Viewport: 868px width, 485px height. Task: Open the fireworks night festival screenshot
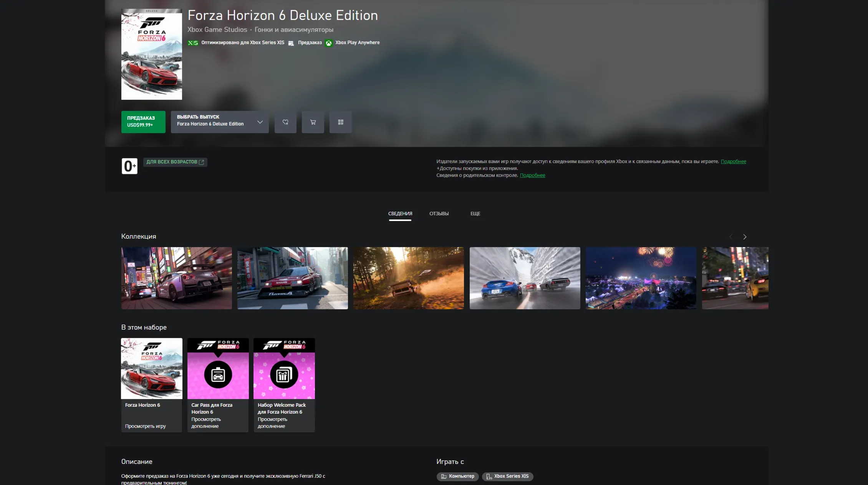coord(641,278)
